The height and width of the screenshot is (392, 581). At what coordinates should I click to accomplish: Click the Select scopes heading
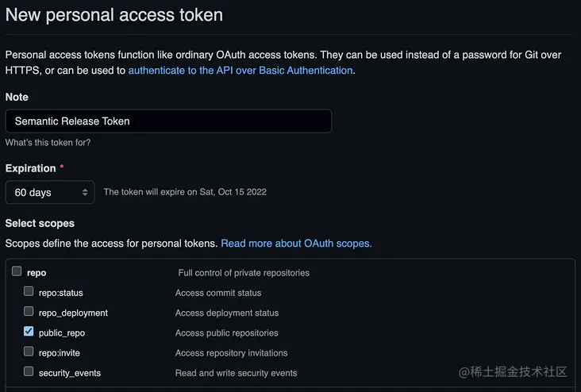[x=40, y=224]
